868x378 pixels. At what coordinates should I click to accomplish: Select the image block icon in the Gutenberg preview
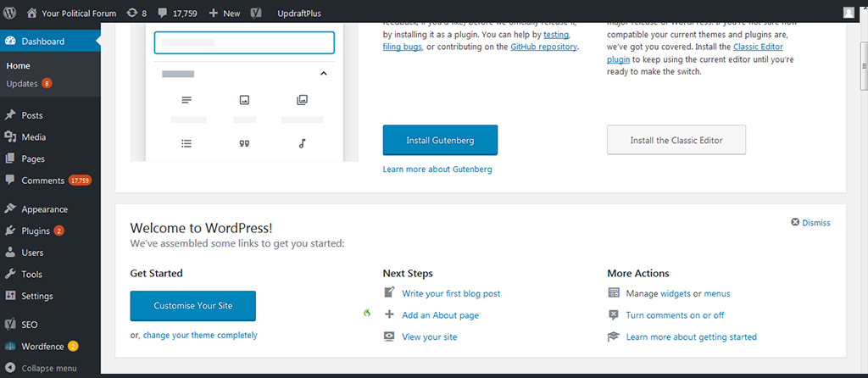click(244, 100)
